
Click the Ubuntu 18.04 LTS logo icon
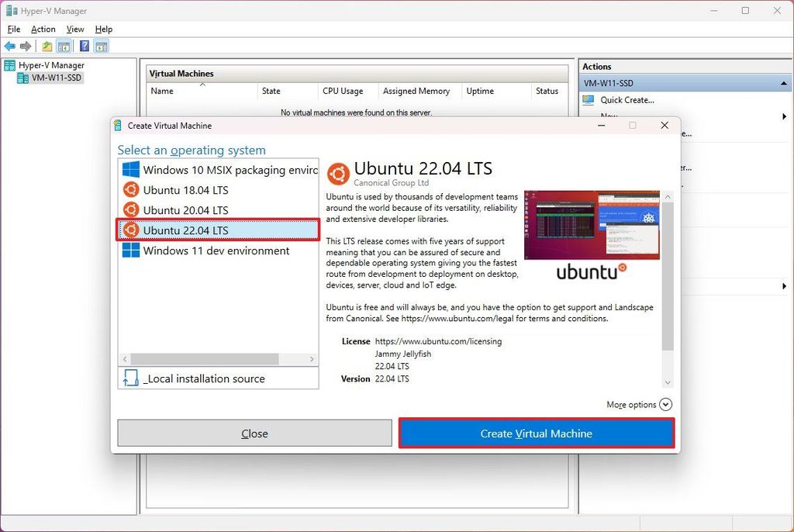click(130, 190)
